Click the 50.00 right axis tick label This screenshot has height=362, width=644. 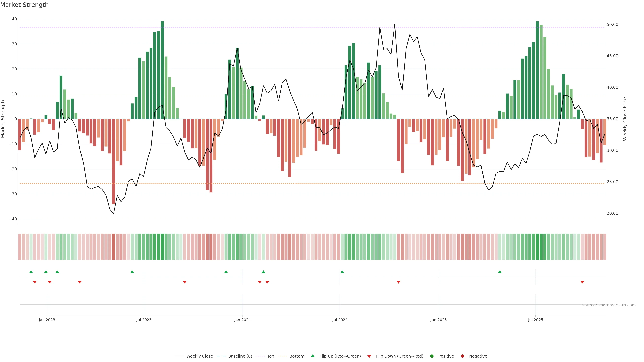click(612, 24)
